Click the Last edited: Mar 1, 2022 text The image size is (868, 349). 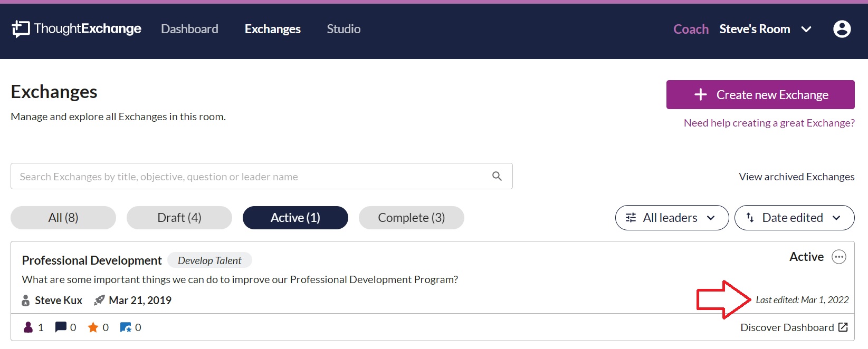point(802,300)
